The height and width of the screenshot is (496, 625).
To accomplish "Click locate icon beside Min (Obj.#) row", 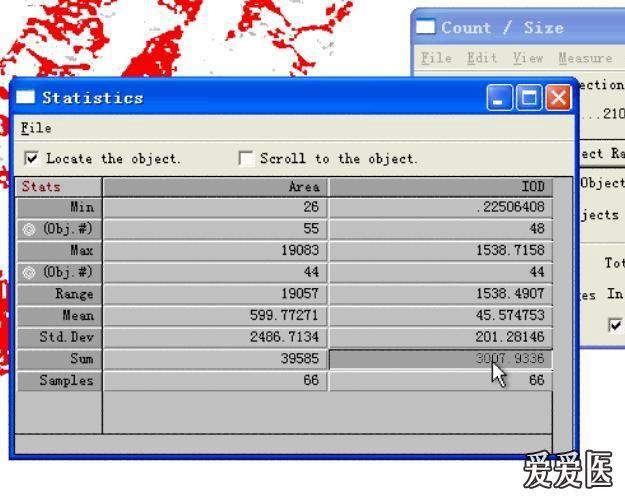I will (x=29, y=229).
